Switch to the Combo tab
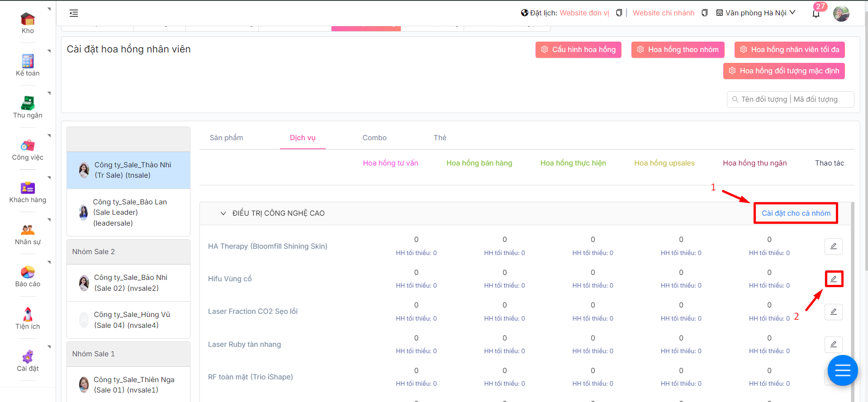 374,138
